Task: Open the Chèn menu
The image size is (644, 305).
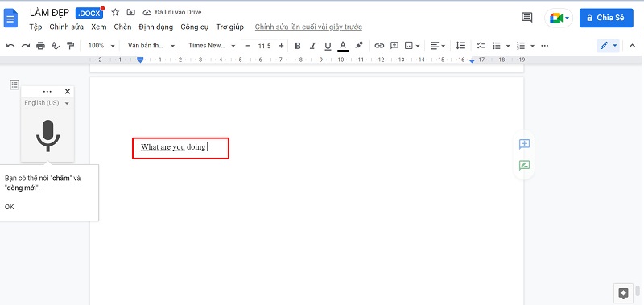Action: 123,27
